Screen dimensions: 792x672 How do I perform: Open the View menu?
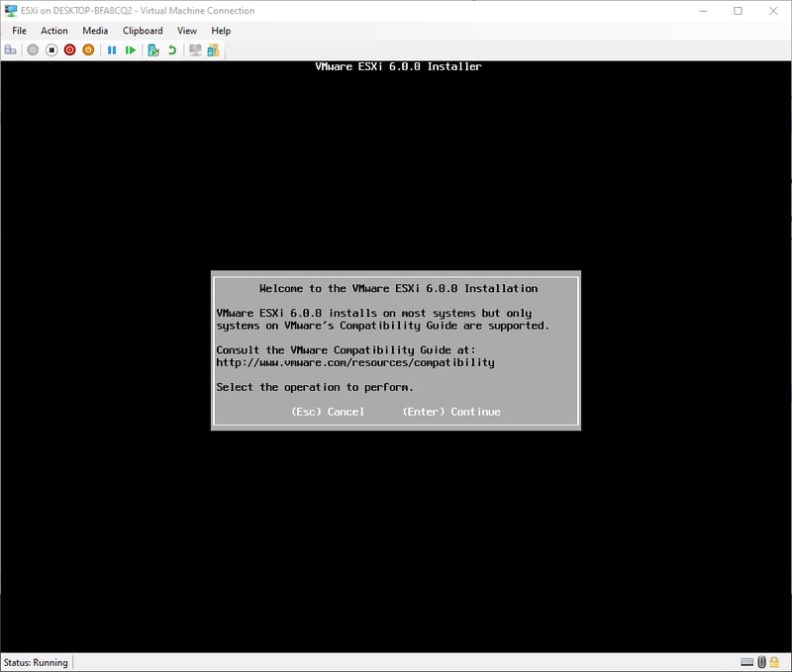(x=187, y=31)
